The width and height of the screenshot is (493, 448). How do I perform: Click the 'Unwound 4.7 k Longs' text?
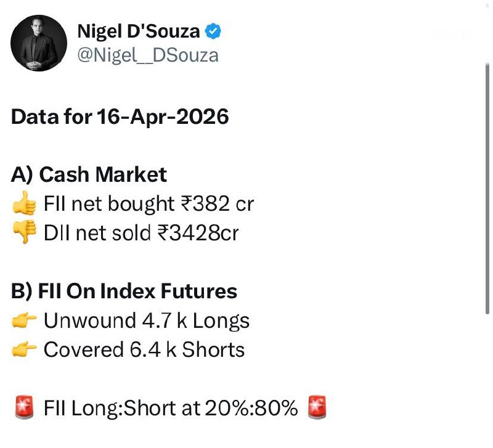click(146, 320)
